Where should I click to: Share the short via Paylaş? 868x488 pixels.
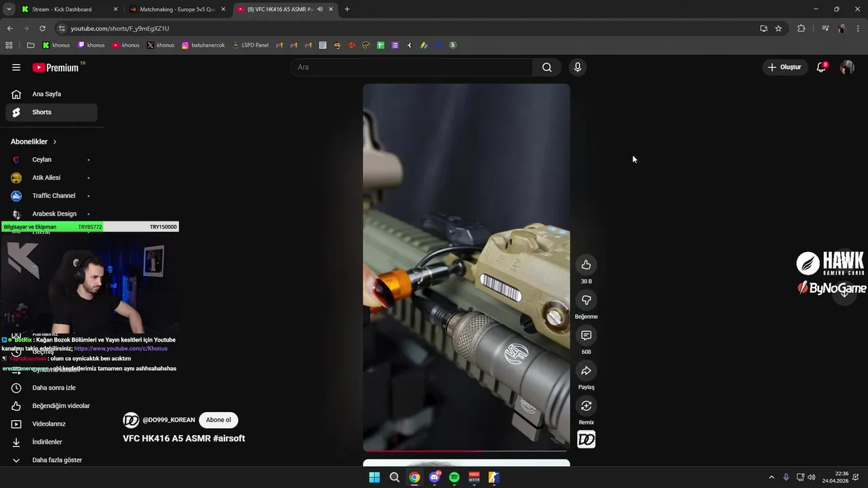586,371
